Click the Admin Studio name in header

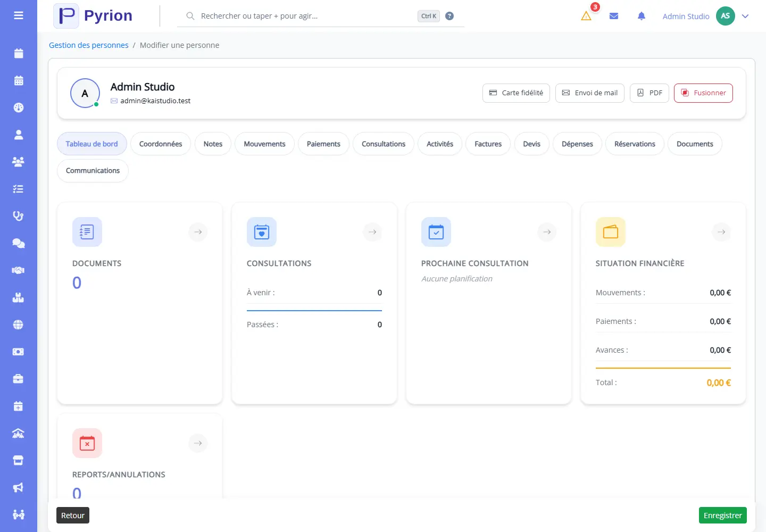[x=686, y=16]
